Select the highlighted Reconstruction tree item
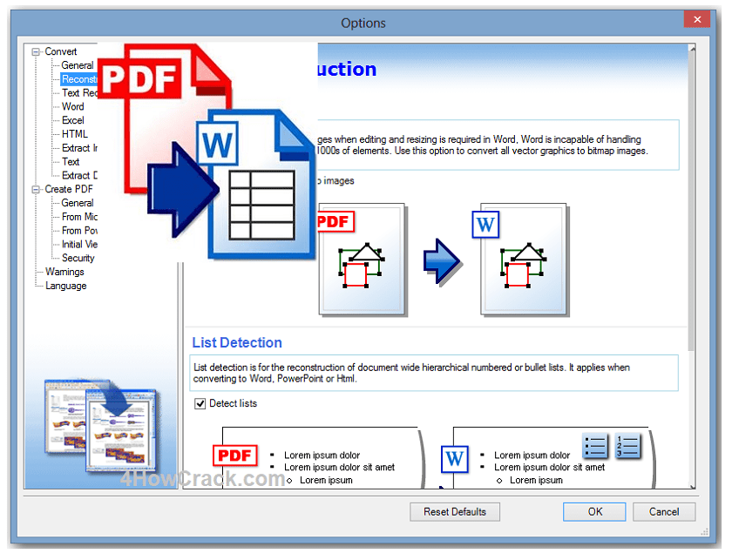This screenshot has width=732, height=560. (79, 79)
